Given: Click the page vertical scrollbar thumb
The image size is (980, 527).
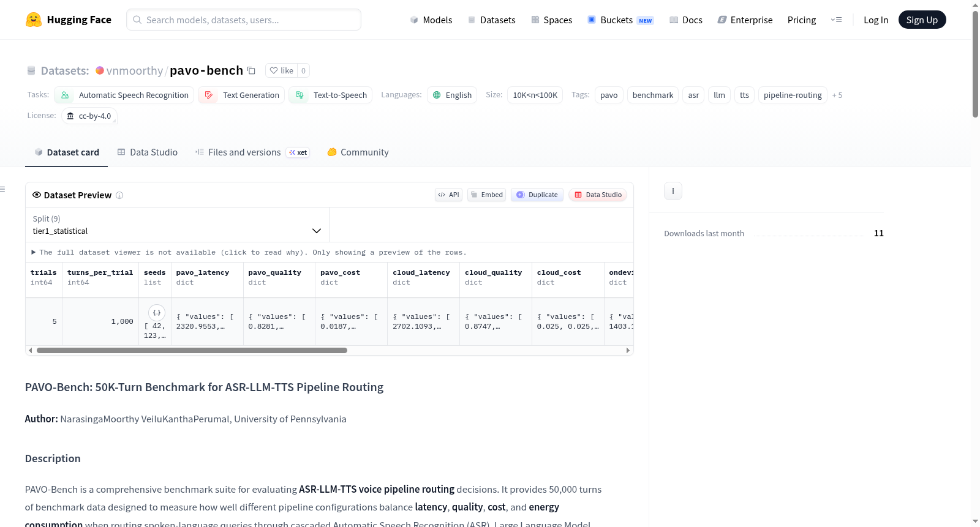Looking at the screenshot, I should pos(975,64).
